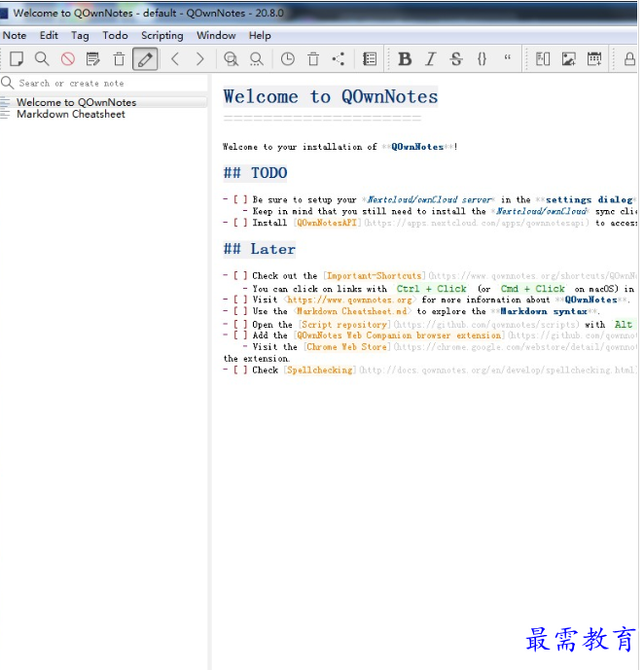Viewport: 644px width, 670px height.
Task: Open find text in note icon
Action: point(231,59)
